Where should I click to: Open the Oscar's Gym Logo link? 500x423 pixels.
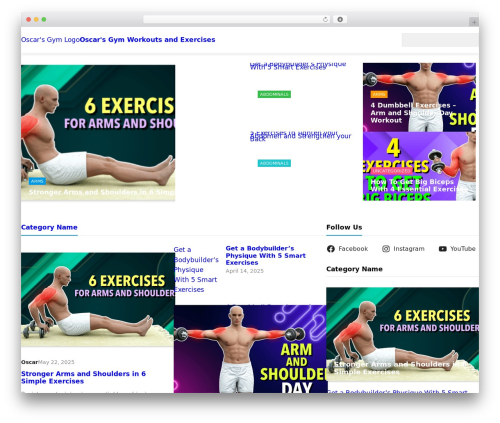click(50, 40)
